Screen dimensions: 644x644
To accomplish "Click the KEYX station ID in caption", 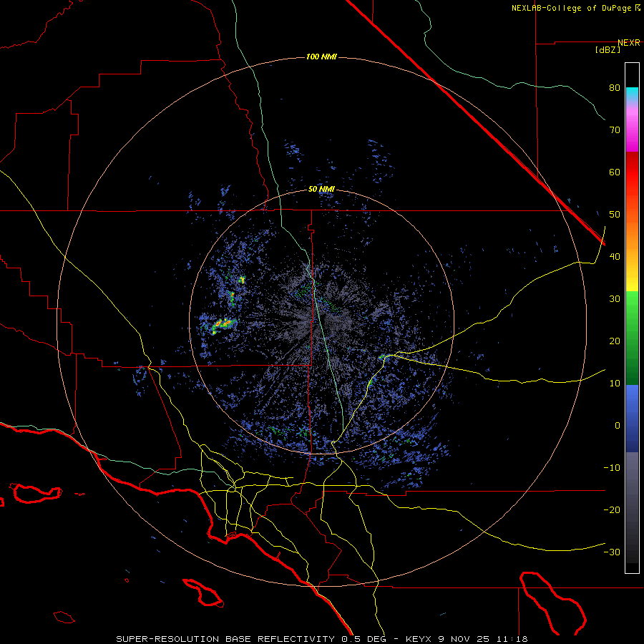I will point(419,639).
